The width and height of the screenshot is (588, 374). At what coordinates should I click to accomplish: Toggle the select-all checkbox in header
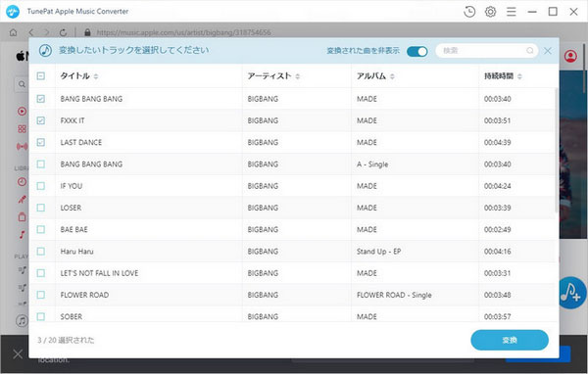coord(41,76)
